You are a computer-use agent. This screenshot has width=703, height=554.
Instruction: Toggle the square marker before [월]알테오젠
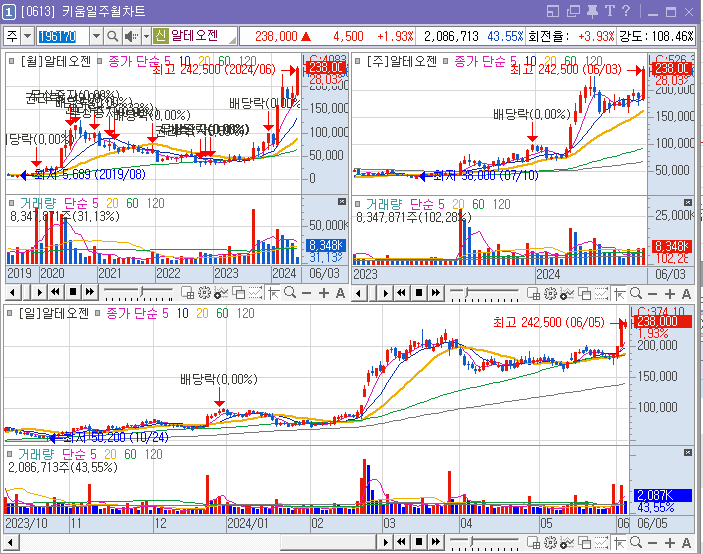11,61
